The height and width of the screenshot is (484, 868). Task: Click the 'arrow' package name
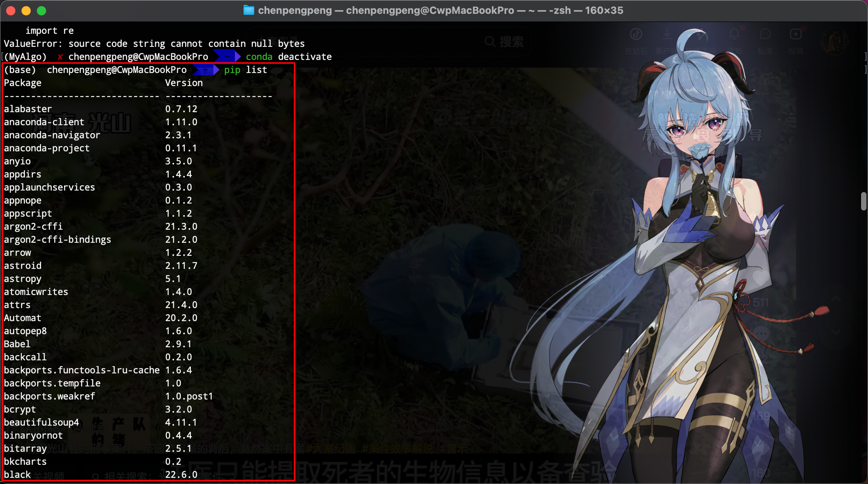(17, 253)
